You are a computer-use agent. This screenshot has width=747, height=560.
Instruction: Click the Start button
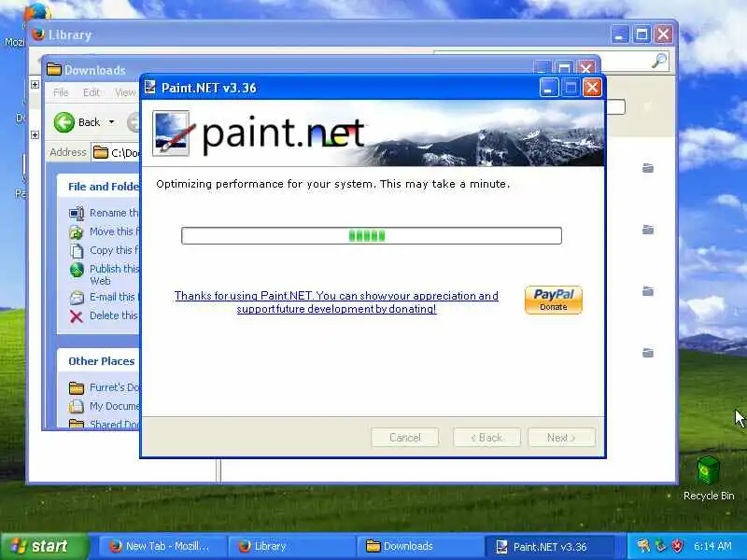(44, 546)
